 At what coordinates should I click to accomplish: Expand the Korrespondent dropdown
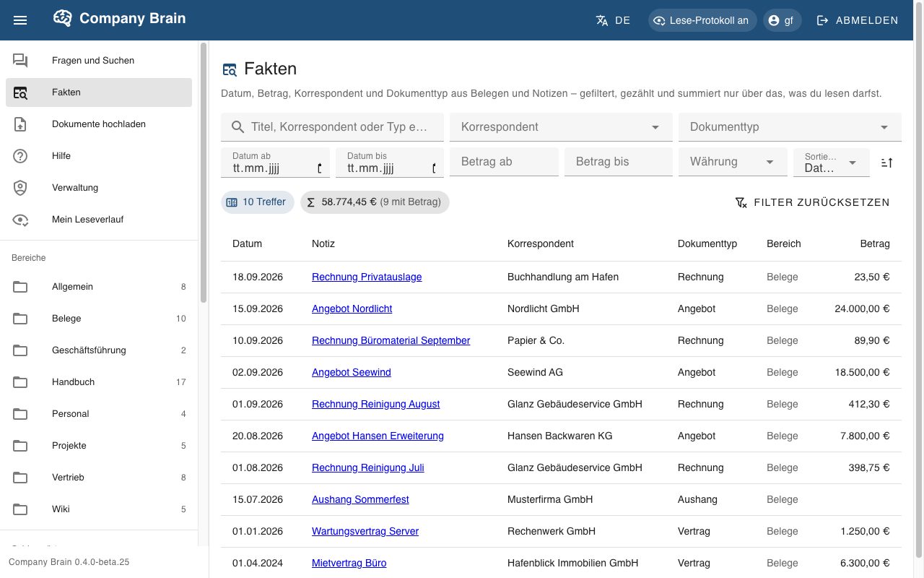[x=561, y=127]
